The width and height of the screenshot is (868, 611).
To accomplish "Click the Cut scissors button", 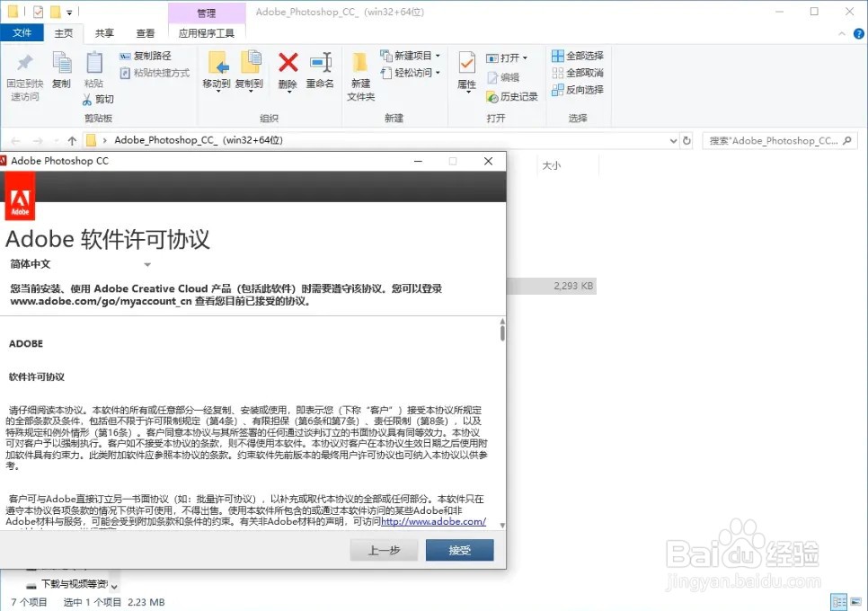I will pyautogui.click(x=98, y=99).
